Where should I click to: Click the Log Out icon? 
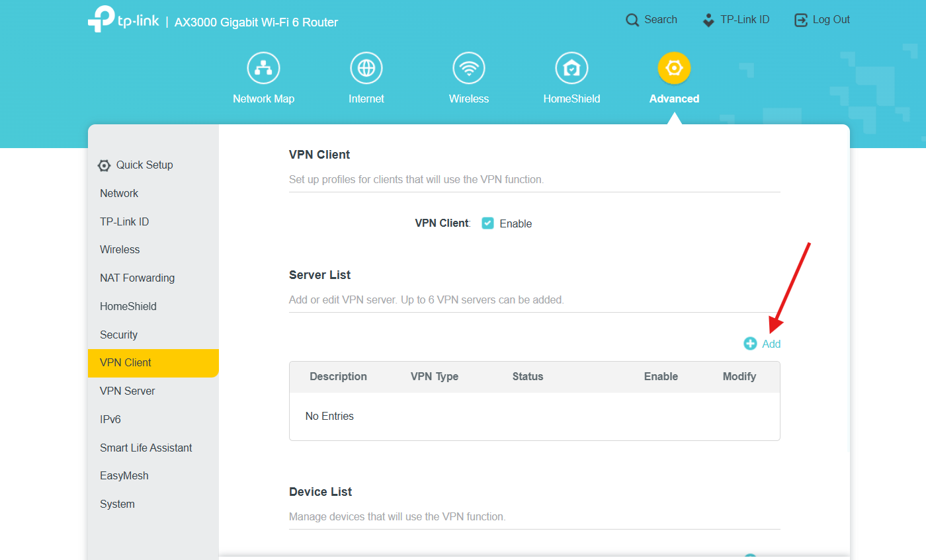point(801,20)
